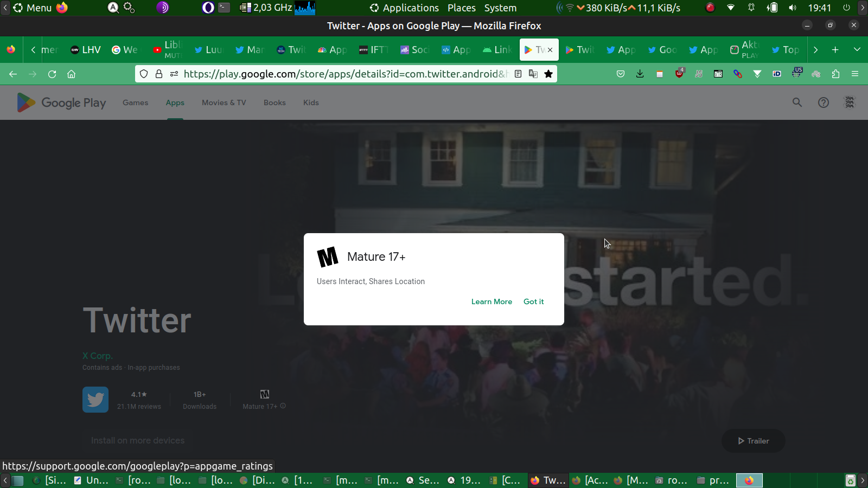The height and width of the screenshot is (488, 868).
Task: Click the Google Play logo
Action: click(61, 102)
